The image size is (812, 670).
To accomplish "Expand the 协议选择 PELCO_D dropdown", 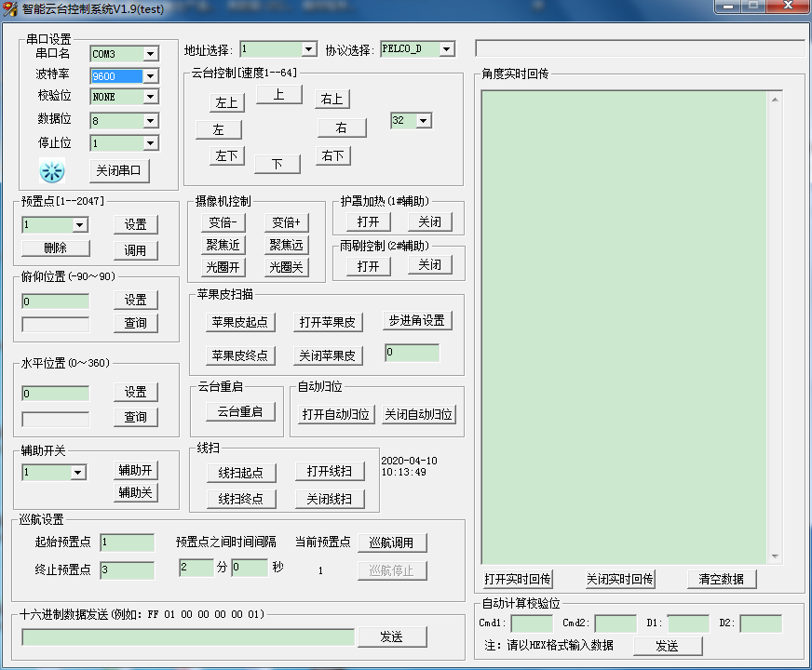I will tap(446, 49).
